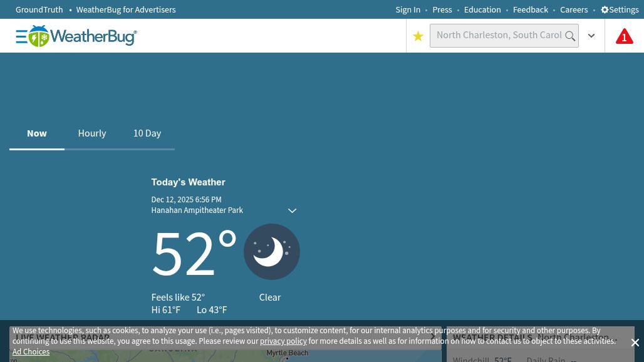Screen dimensions: 644x362
Task: Click the Ad Choices link
Action: click(x=31, y=352)
